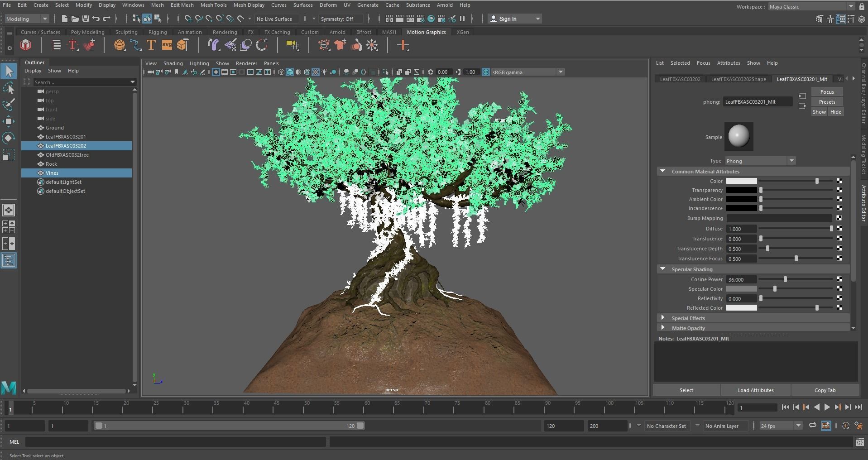
Task: Select the Paint Selection tool
Action: pos(9,105)
